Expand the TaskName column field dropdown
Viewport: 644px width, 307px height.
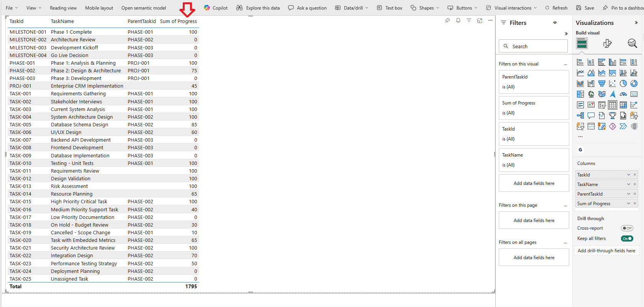[628, 185]
